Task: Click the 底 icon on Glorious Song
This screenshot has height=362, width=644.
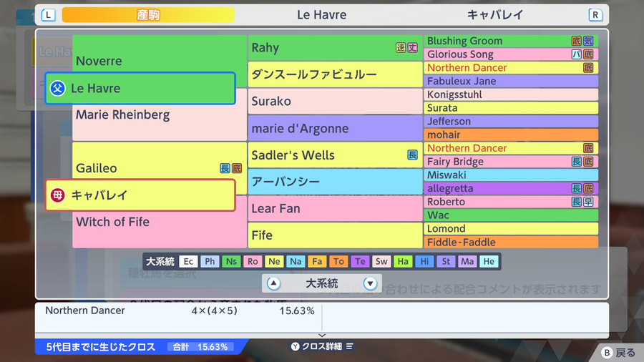Action: tap(588, 54)
